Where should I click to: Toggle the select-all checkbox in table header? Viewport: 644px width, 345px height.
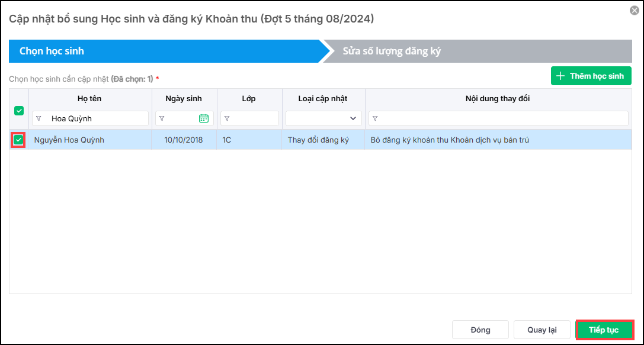[x=19, y=111]
